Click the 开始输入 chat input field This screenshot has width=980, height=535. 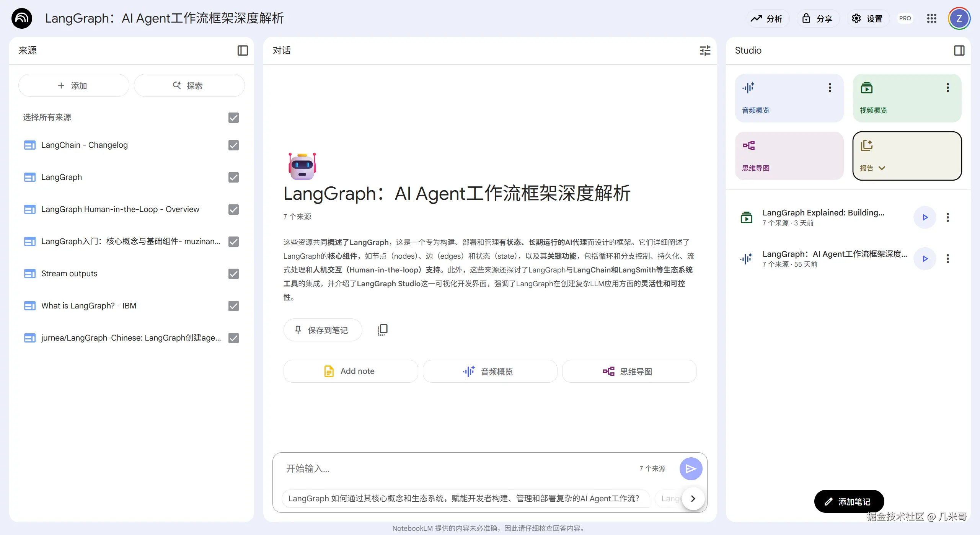(421, 468)
